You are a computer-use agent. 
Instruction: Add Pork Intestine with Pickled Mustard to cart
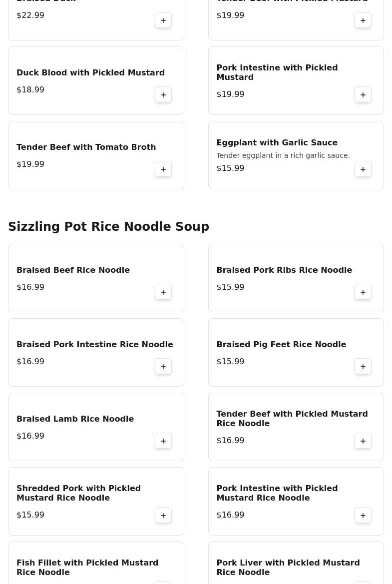pyautogui.click(x=363, y=95)
